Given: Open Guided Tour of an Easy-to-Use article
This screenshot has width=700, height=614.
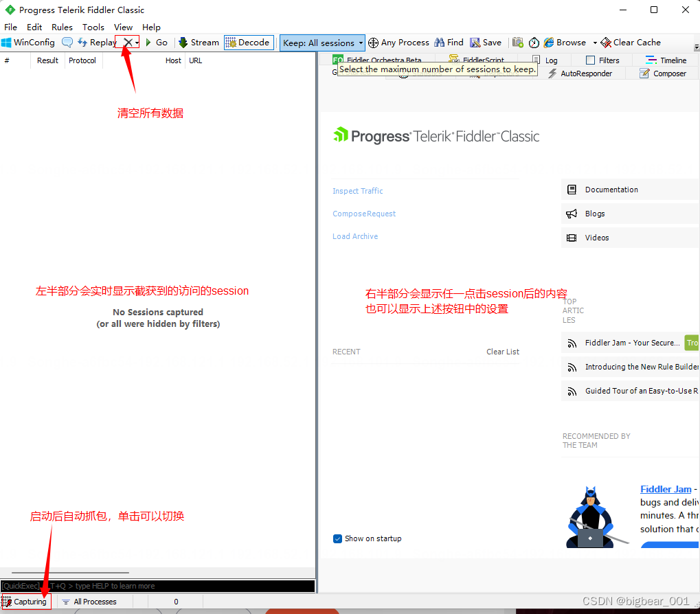Looking at the screenshot, I should pyautogui.click(x=630, y=391).
